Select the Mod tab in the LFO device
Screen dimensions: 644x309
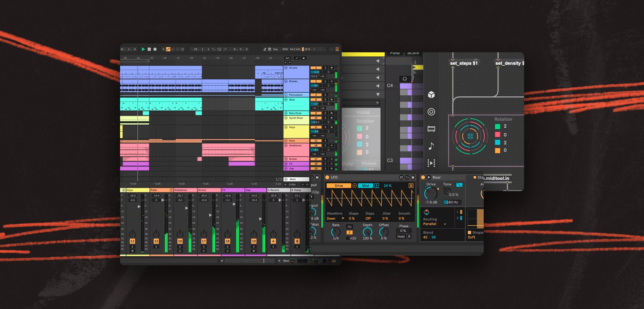point(366,186)
